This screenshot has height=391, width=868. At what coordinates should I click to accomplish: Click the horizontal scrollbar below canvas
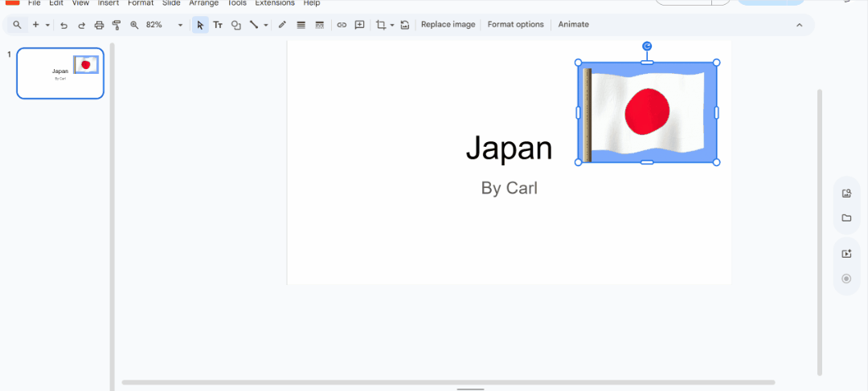[448, 382]
